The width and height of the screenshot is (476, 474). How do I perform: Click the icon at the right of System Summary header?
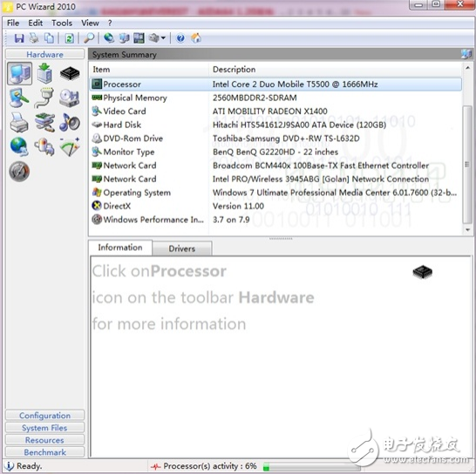(466, 54)
